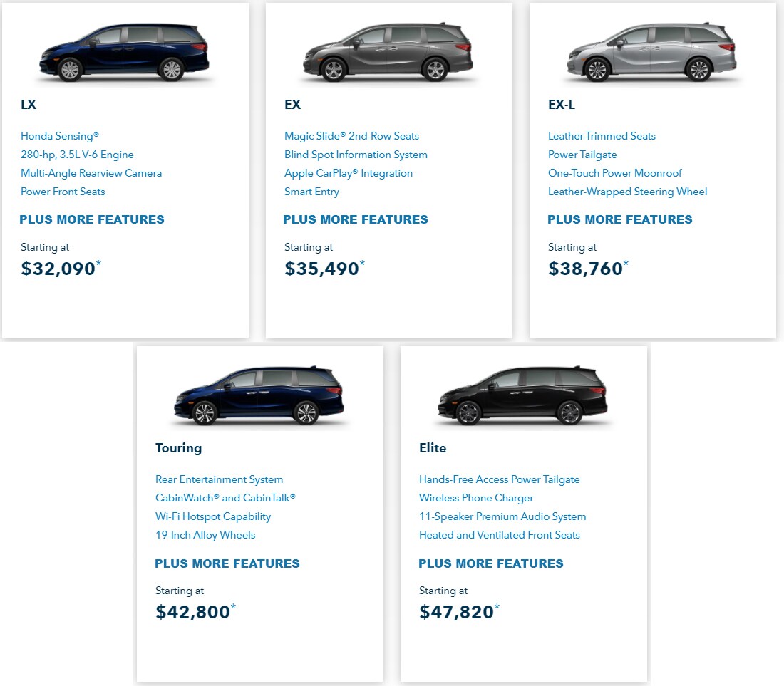This screenshot has height=686, width=784.
Task: Open the blue Touring minivan image
Action: tap(259, 395)
